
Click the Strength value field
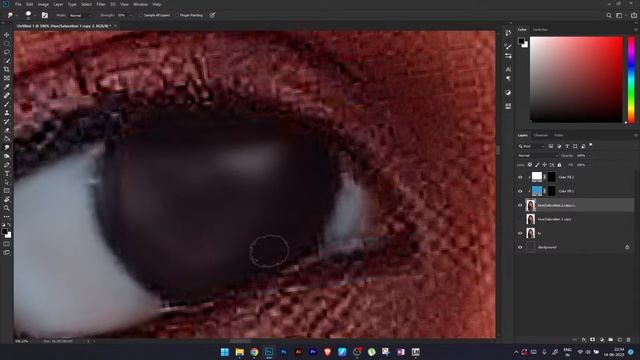[x=122, y=15]
